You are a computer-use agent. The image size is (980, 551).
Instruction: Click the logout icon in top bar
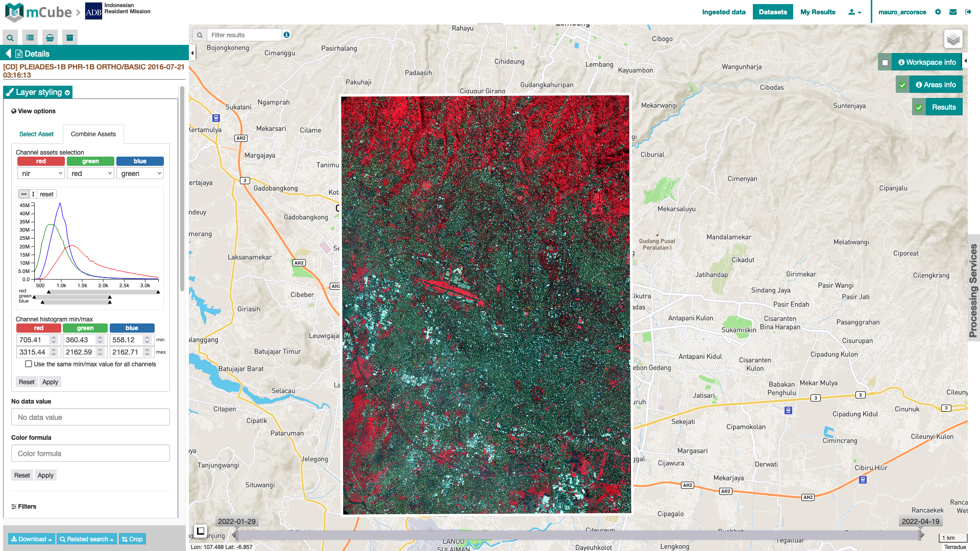pos(968,11)
